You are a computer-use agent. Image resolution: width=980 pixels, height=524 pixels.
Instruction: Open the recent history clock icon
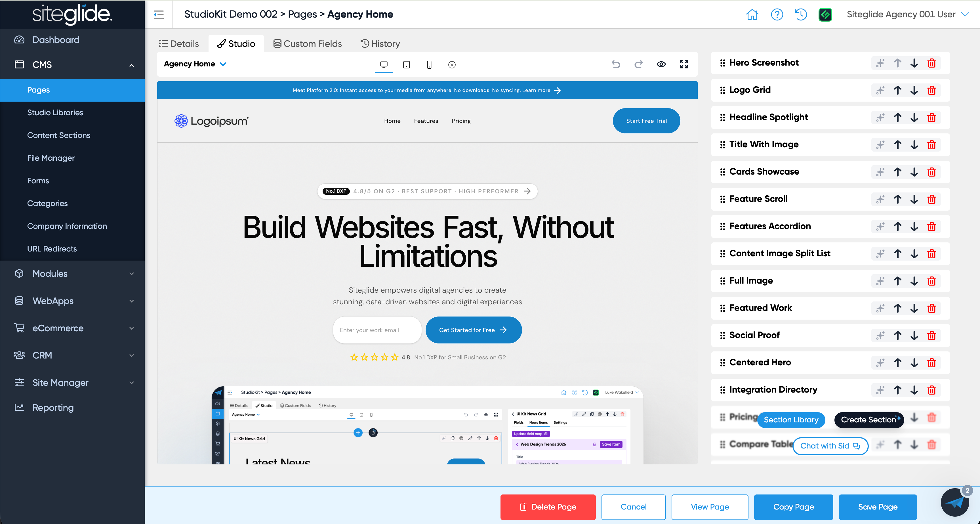click(801, 14)
